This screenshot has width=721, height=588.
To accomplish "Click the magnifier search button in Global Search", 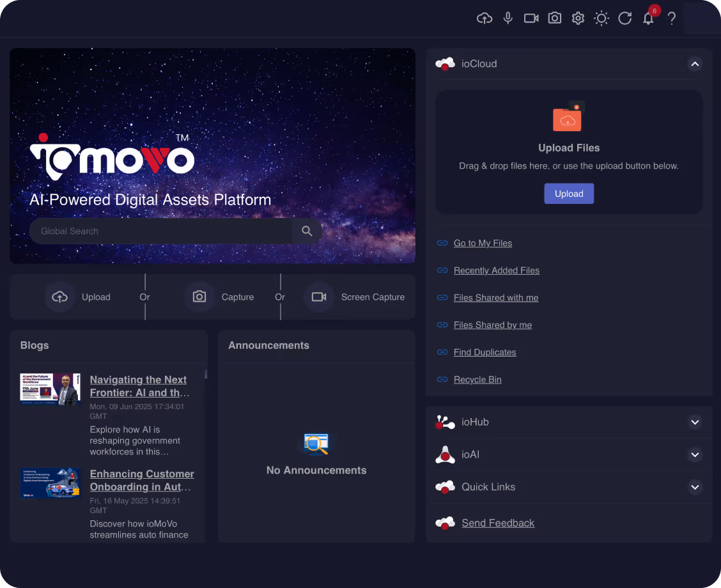I will [x=307, y=231].
